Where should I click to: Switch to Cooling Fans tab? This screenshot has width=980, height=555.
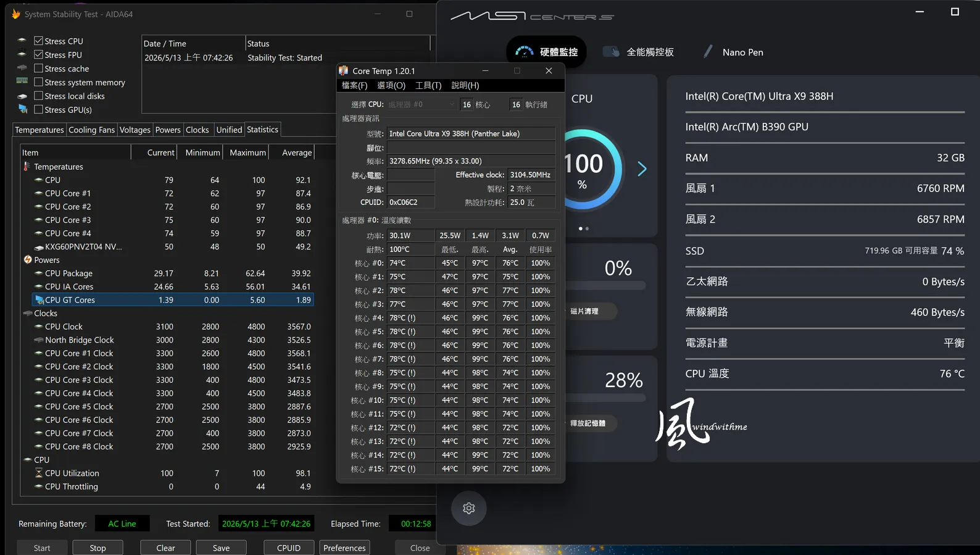[x=91, y=130]
